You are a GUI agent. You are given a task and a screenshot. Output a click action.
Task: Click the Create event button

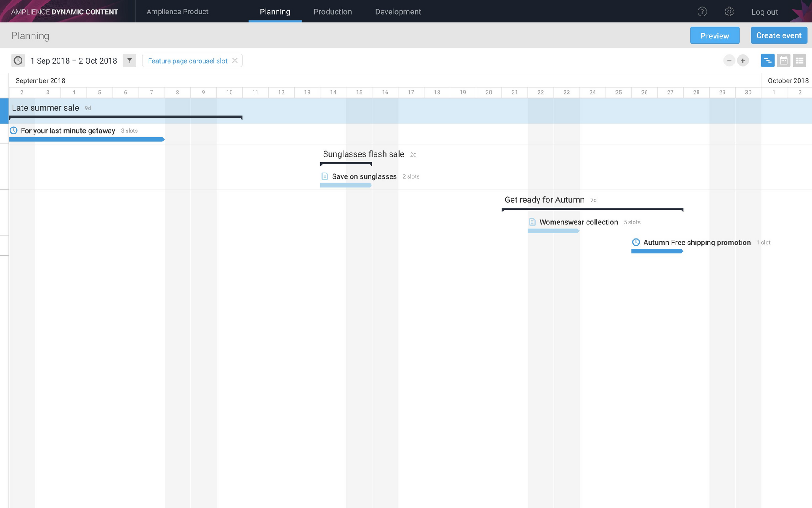(x=779, y=35)
